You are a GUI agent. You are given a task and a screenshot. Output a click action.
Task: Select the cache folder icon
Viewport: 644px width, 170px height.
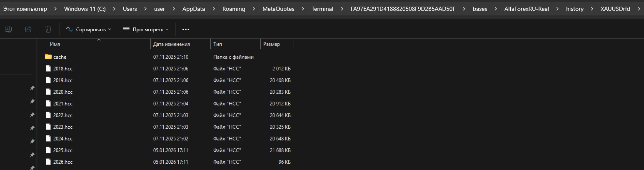pyautogui.click(x=48, y=57)
